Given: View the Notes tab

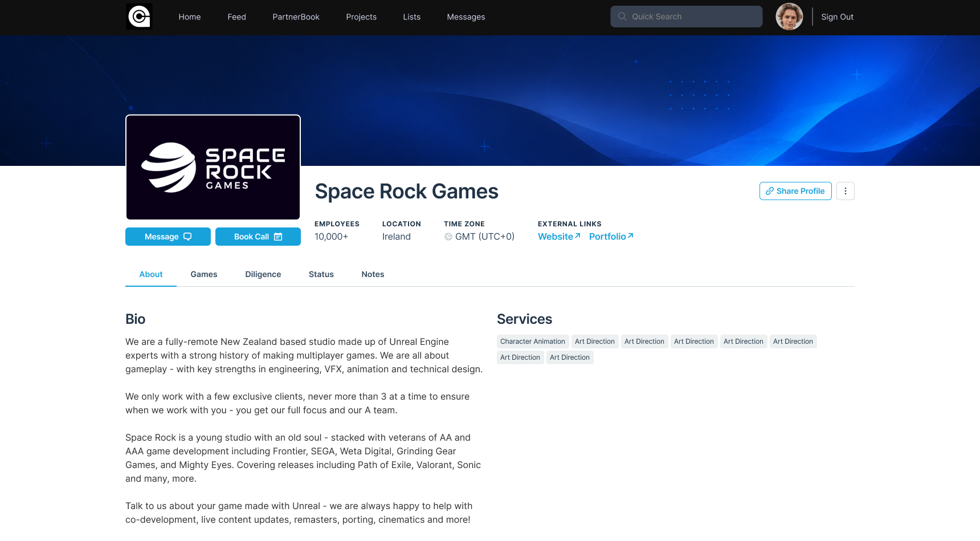Looking at the screenshot, I should click(x=373, y=274).
